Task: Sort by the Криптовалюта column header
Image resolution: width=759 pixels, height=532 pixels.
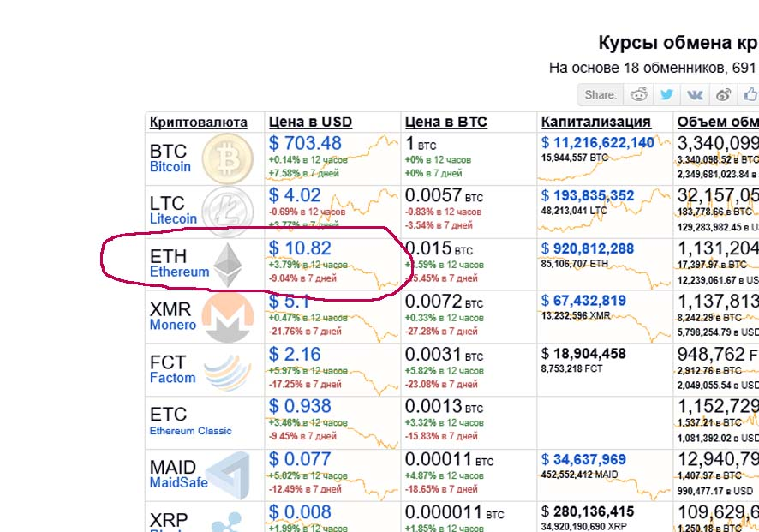Action: click(x=199, y=122)
